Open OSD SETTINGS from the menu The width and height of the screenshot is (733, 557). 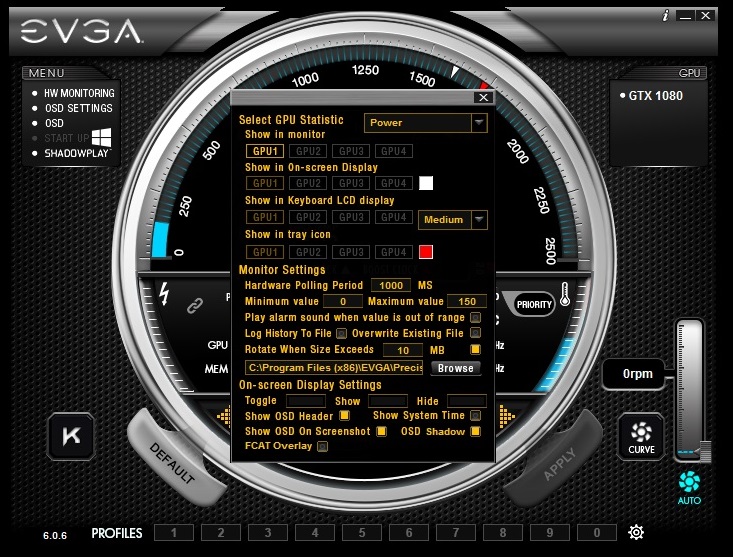pyautogui.click(x=79, y=108)
